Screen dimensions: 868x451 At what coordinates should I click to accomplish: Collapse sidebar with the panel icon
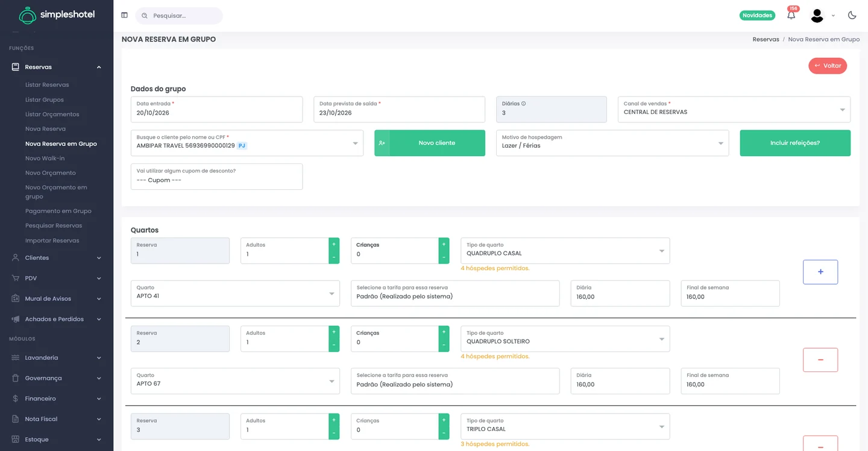pos(124,16)
